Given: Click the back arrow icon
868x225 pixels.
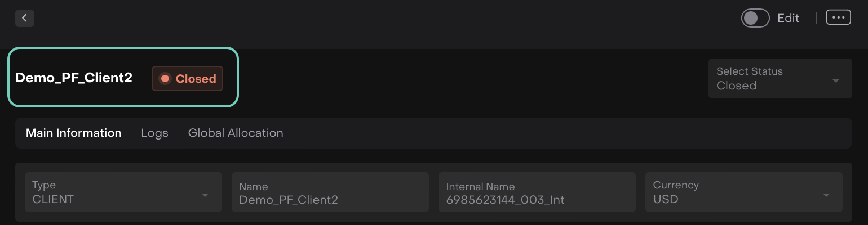Looking at the screenshot, I should [25, 18].
